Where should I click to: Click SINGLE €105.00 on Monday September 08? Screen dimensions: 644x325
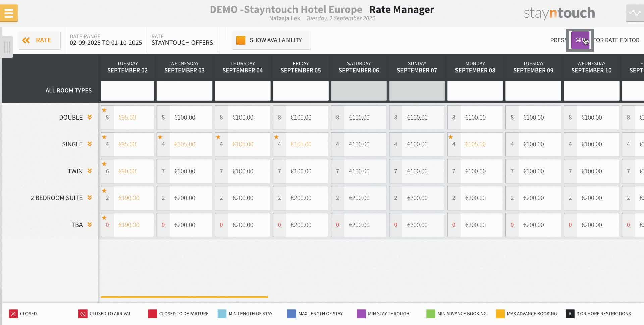(475, 144)
